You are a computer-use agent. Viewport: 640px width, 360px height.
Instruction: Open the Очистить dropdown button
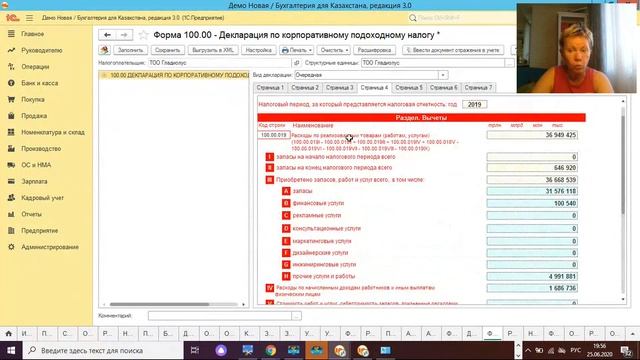click(x=333, y=50)
